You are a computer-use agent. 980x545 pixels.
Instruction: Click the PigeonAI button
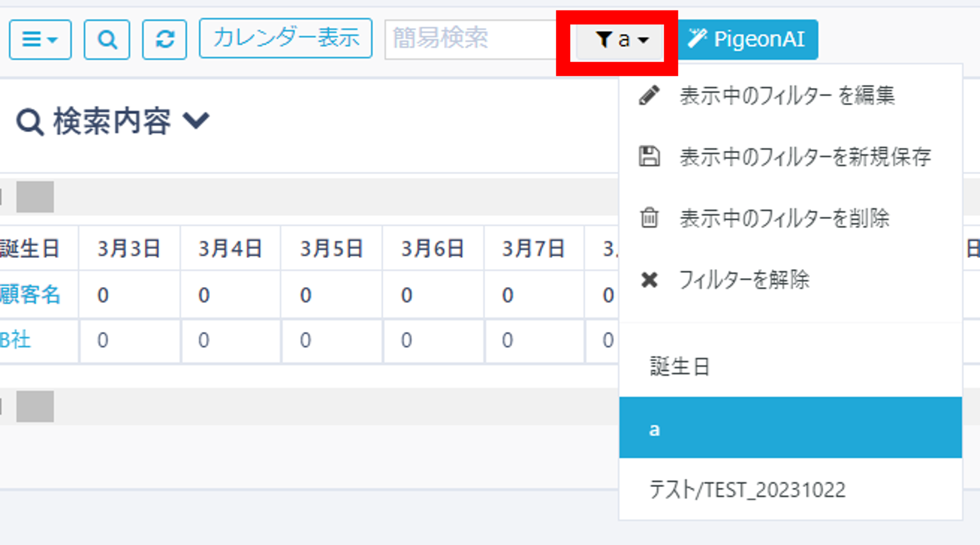748,38
